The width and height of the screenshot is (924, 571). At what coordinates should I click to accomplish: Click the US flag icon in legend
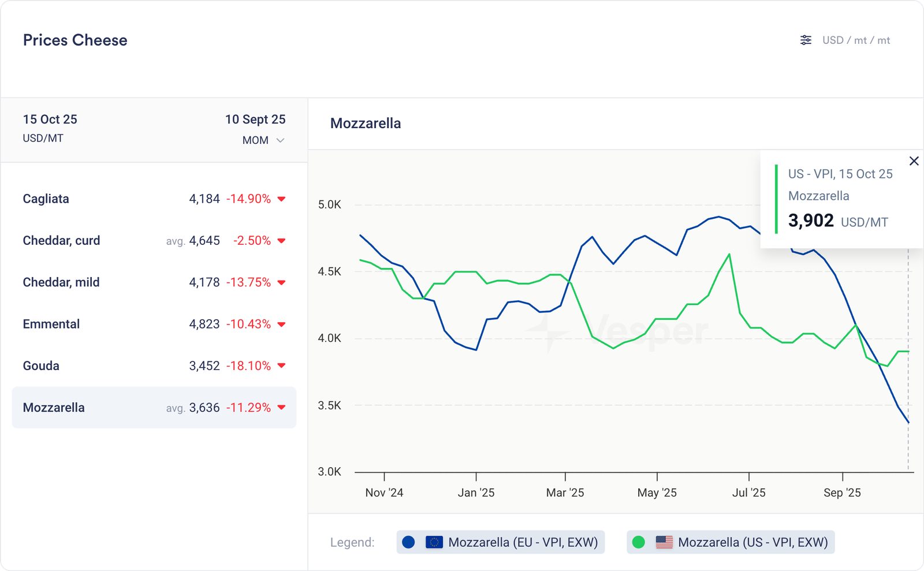pos(664,542)
